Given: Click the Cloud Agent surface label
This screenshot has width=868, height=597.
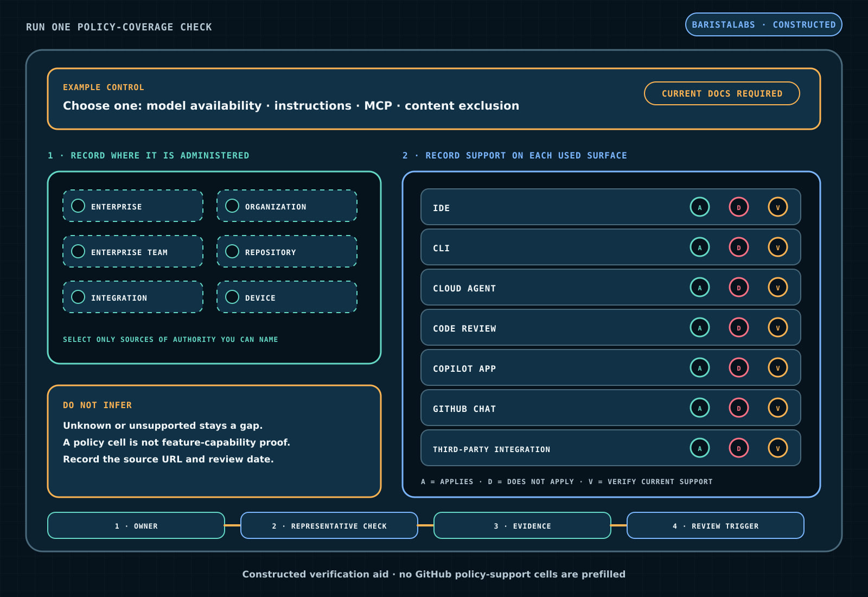Looking at the screenshot, I should [464, 288].
